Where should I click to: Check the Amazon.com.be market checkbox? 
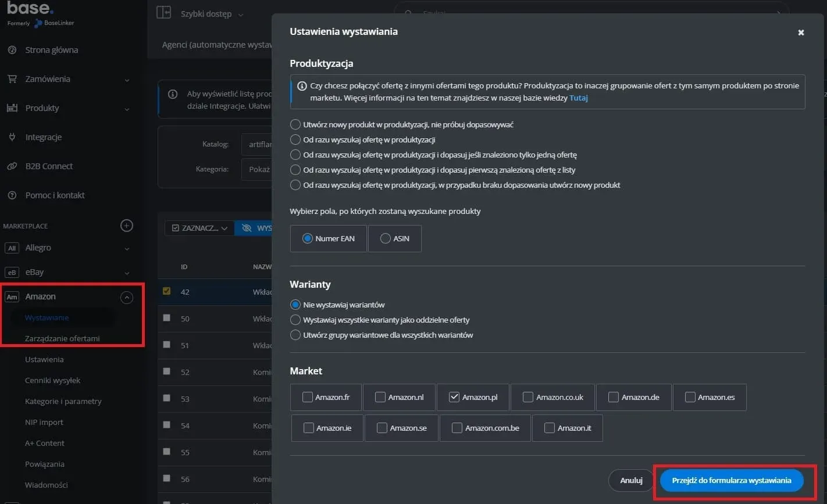pyautogui.click(x=457, y=428)
